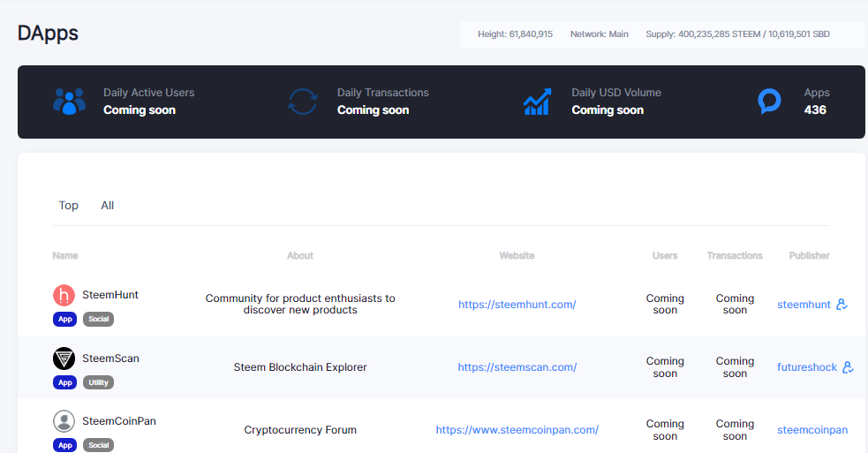Click the SteemCoinPan app name
This screenshot has height=453, width=868.
119,421
